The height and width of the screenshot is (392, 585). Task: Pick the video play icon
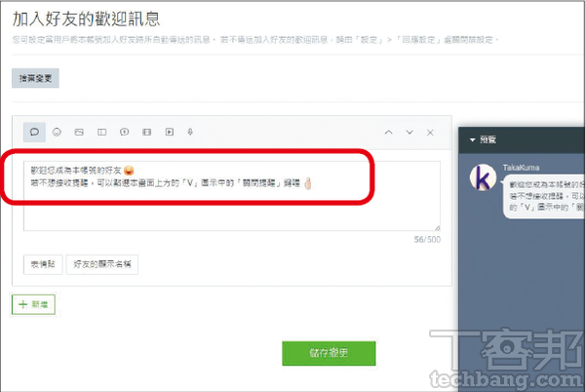pyautogui.click(x=170, y=132)
